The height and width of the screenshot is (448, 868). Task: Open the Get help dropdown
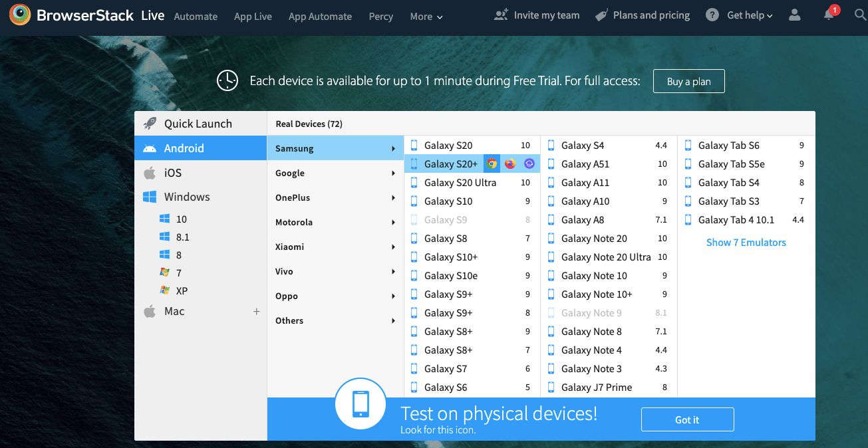click(738, 15)
